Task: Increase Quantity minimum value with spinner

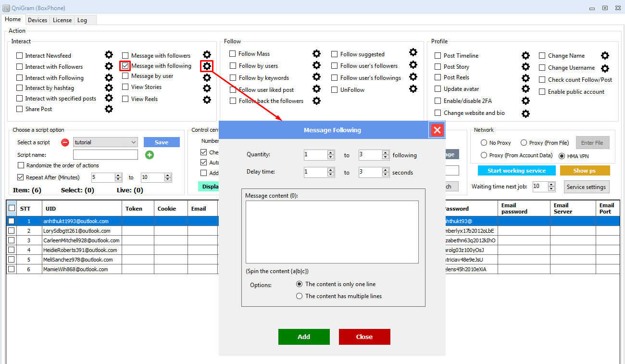Action: 330,153
